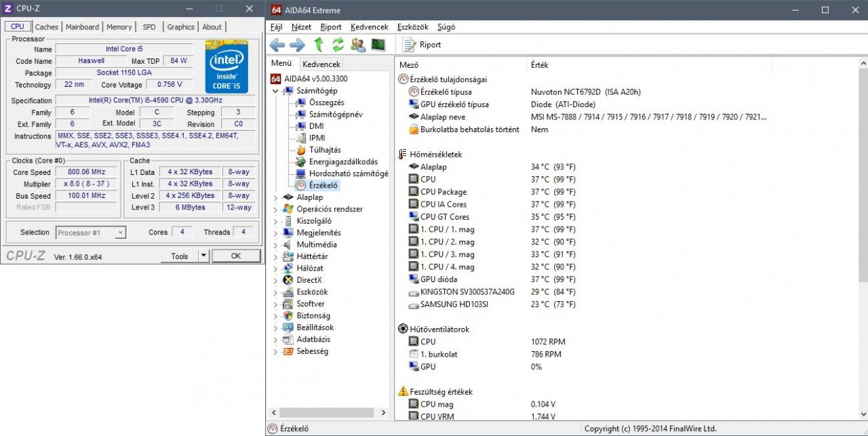
Task: Click the Mező column header
Action: pyautogui.click(x=461, y=65)
